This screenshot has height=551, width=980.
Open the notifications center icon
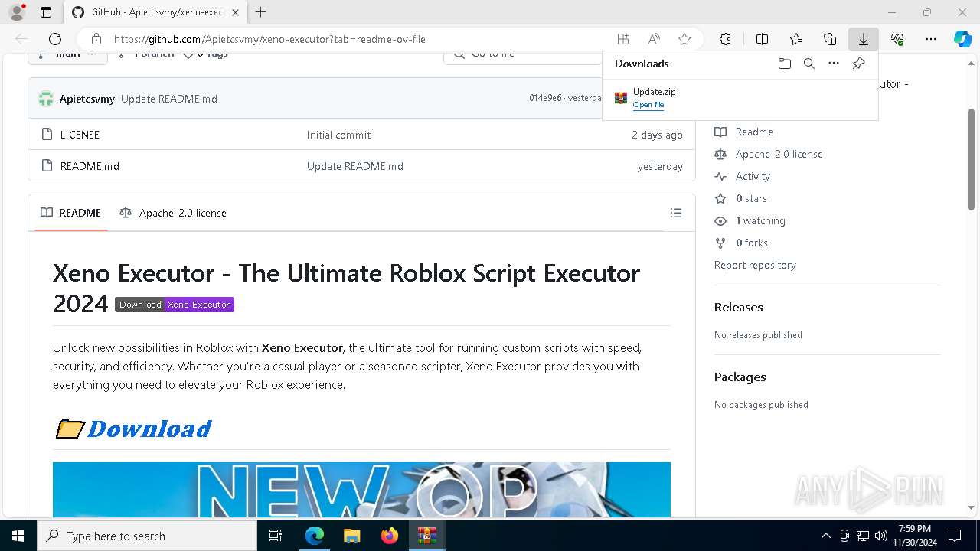(955, 536)
